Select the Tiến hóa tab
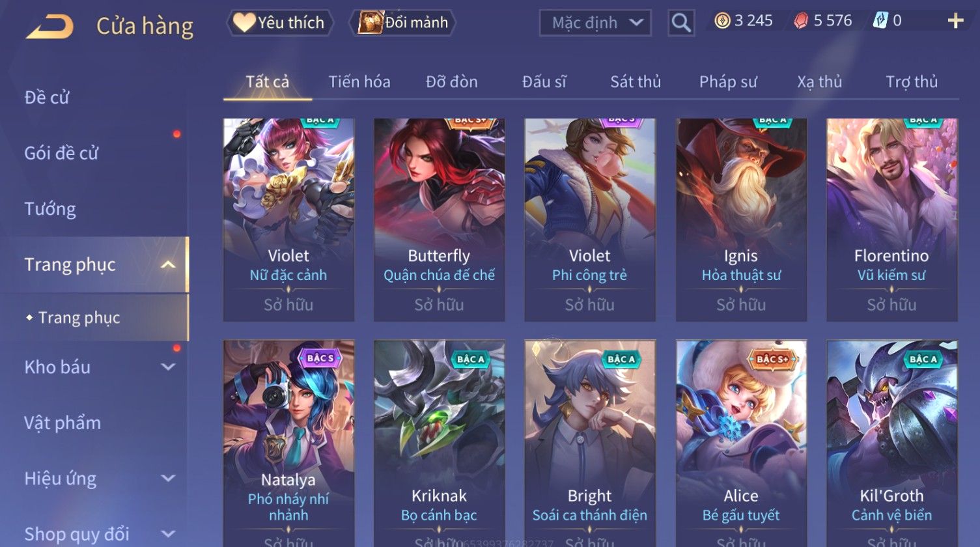Viewport: 980px width, 547px height. coord(359,82)
